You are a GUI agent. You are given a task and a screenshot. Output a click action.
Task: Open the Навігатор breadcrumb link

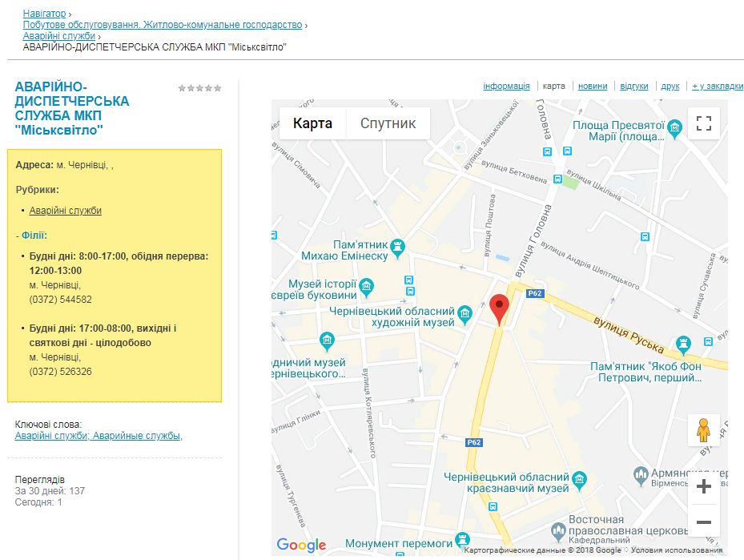pos(44,14)
